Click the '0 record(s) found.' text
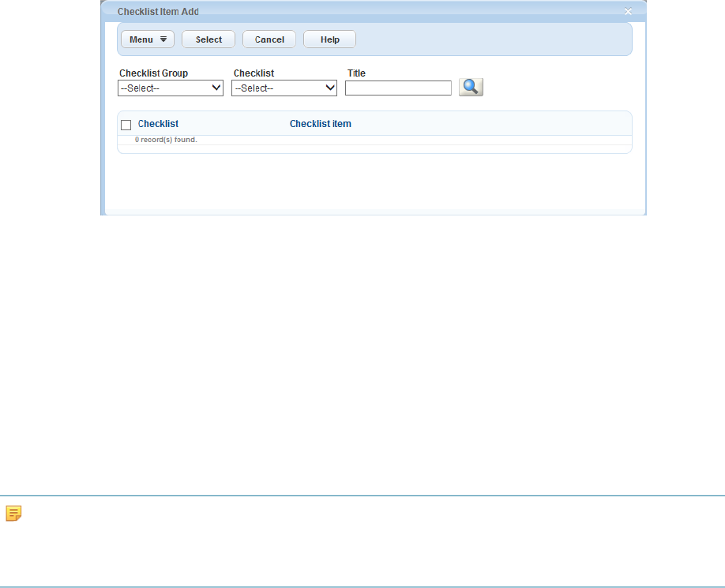This screenshot has height=588, width=725. pyautogui.click(x=166, y=140)
